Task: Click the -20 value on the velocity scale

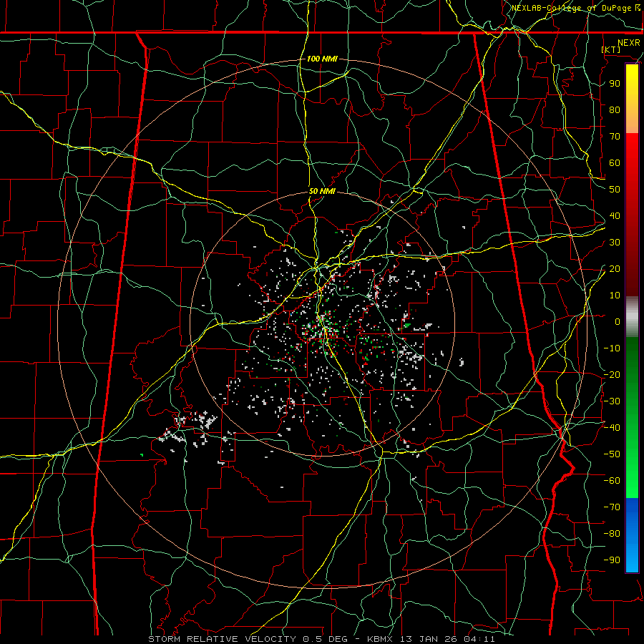Action: [x=612, y=374]
